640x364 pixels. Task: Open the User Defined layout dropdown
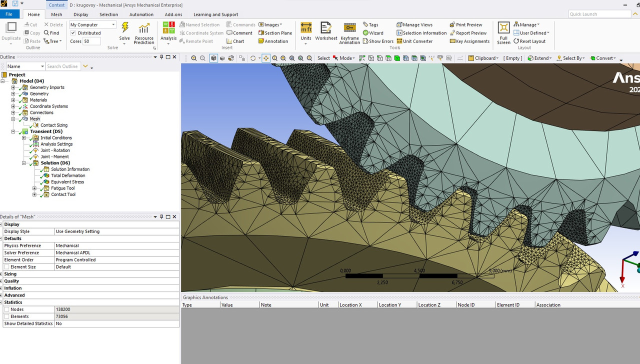point(531,33)
